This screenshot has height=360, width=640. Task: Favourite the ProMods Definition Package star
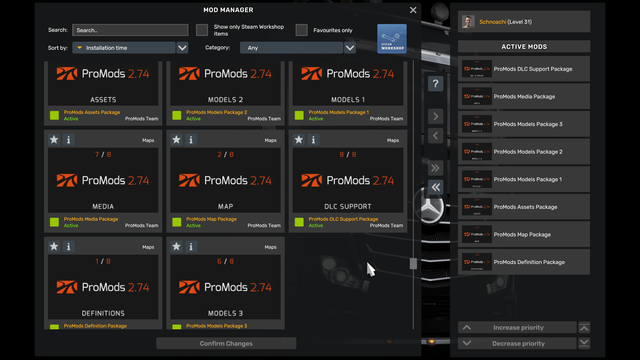point(54,247)
